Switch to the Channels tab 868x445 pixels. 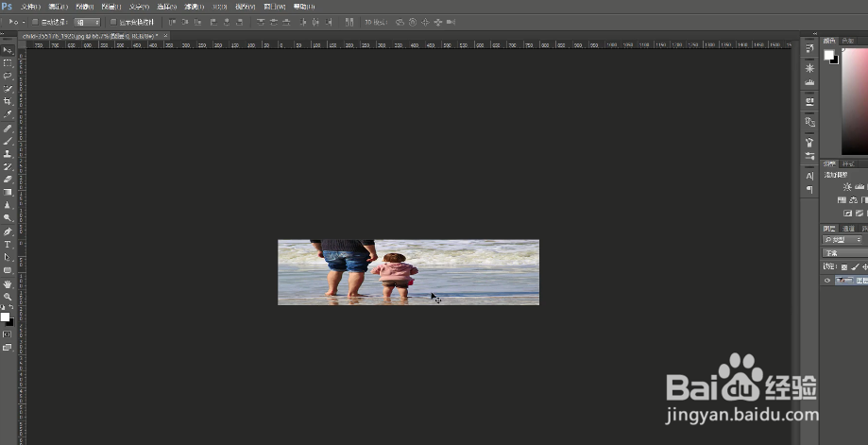tap(848, 229)
